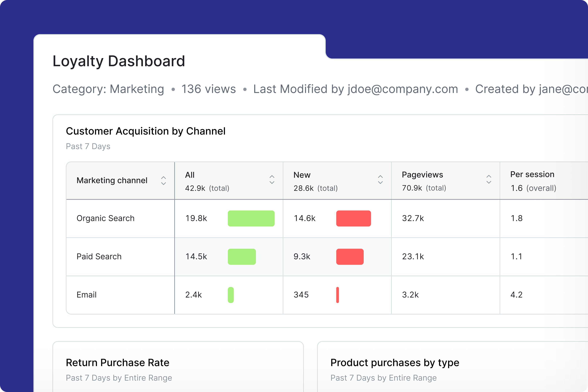Click red bar in Organic Search row
588x392 pixels.
(x=353, y=219)
